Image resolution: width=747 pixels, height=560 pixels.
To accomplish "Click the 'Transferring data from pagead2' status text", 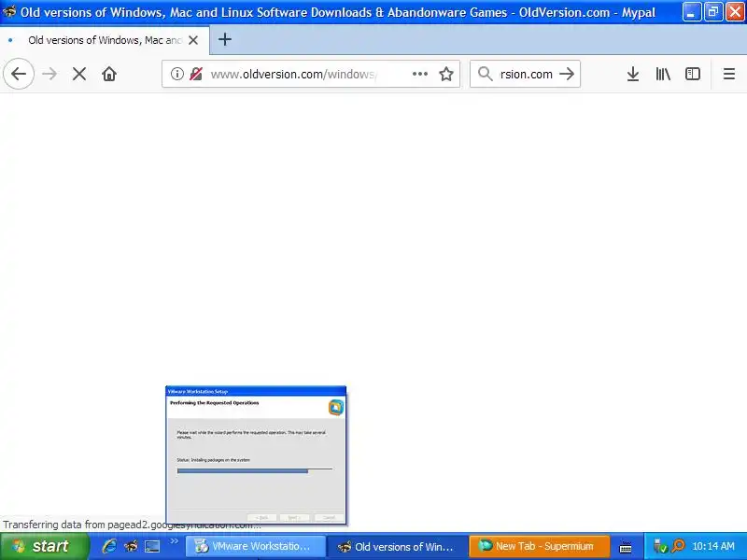I will pyautogui.click(x=132, y=525).
